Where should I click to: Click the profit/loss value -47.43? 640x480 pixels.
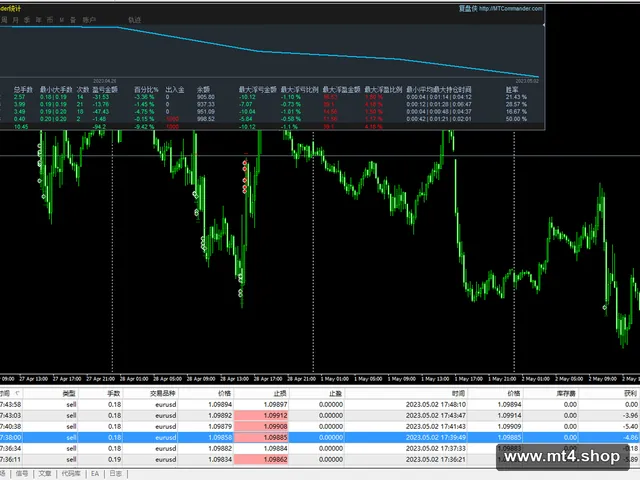(101, 112)
